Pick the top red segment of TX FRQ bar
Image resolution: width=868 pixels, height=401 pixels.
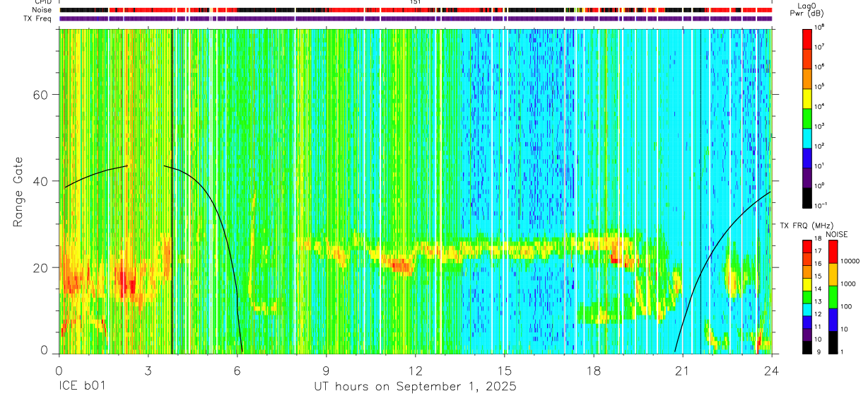pyautogui.click(x=807, y=247)
